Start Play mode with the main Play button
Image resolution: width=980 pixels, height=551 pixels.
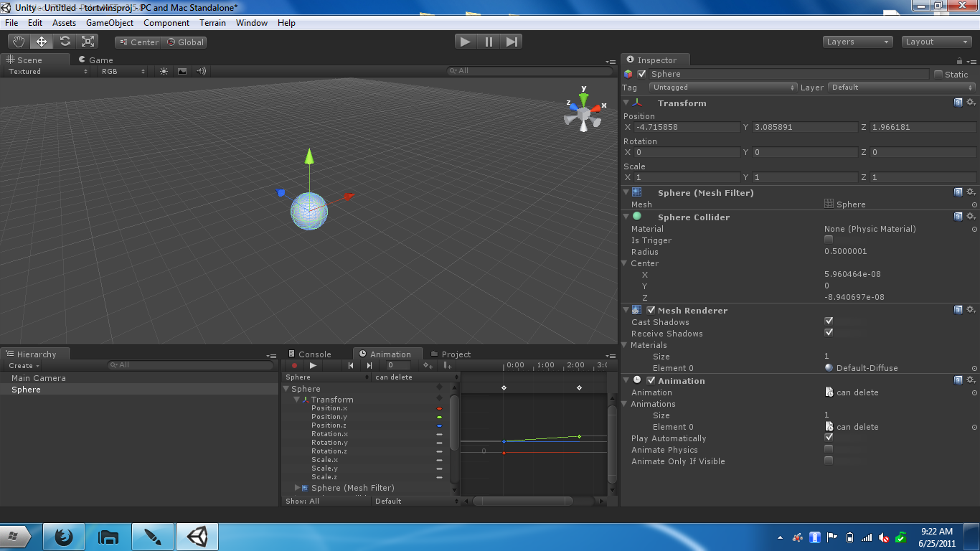(x=466, y=42)
